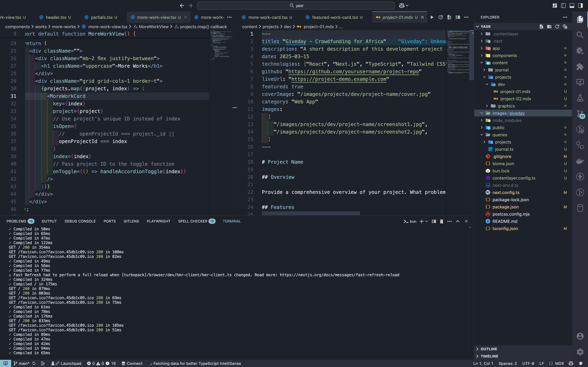Expand the OUTLINE section
The image size is (588, 367).
click(x=489, y=349)
